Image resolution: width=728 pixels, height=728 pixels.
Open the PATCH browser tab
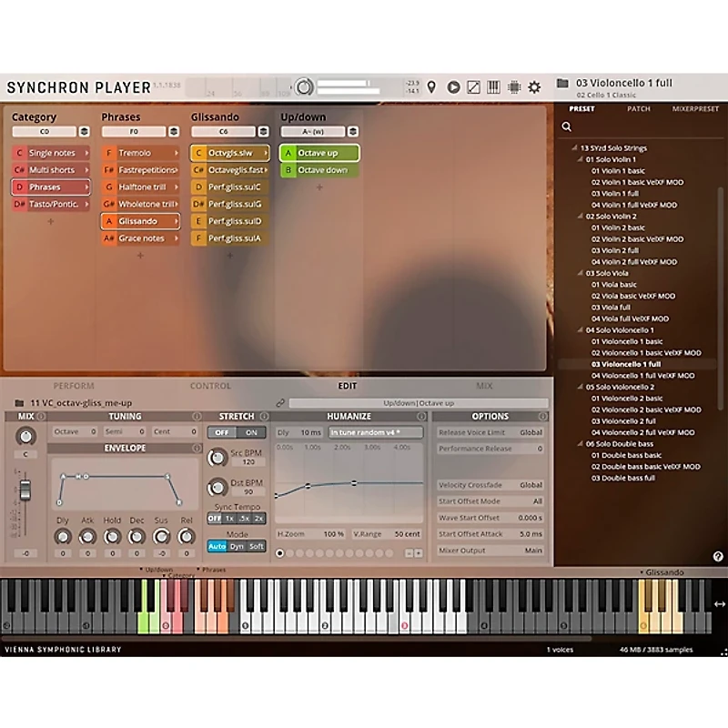tap(639, 108)
